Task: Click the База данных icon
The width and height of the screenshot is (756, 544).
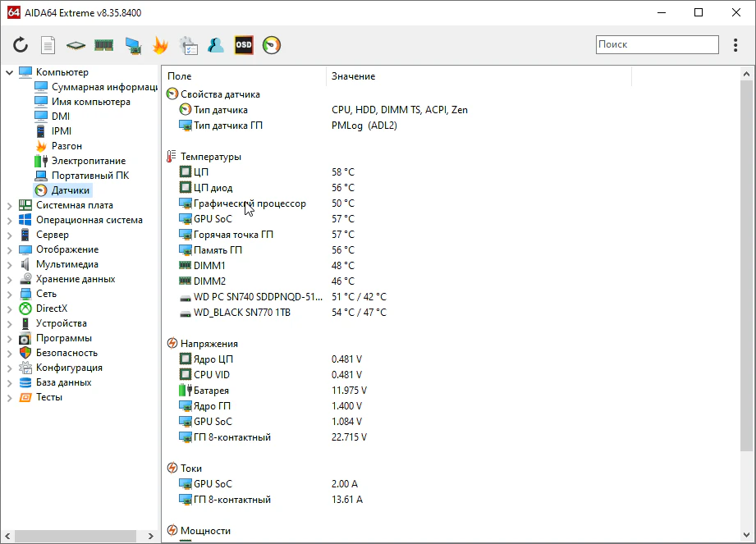Action: [25, 382]
